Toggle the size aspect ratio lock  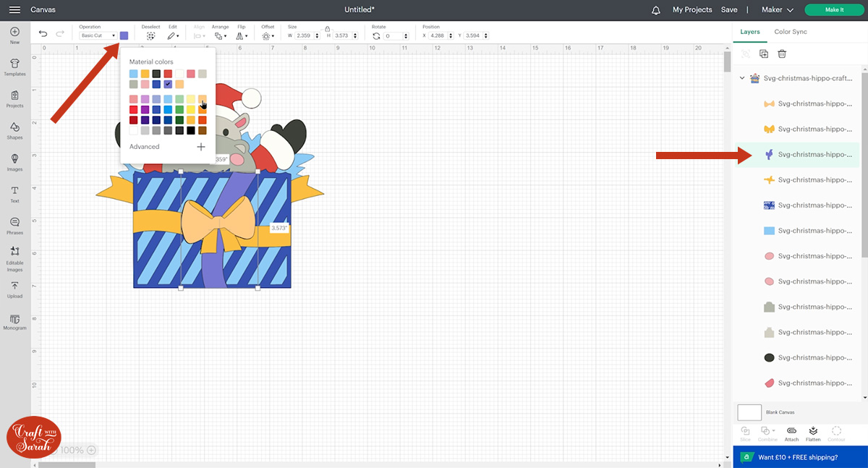[x=327, y=28]
